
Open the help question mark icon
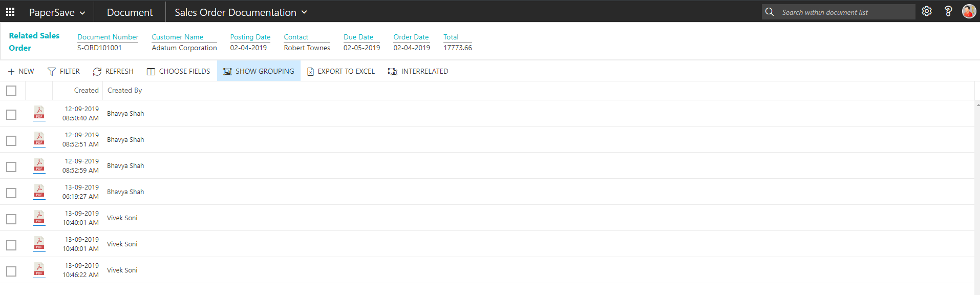(x=948, y=11)
